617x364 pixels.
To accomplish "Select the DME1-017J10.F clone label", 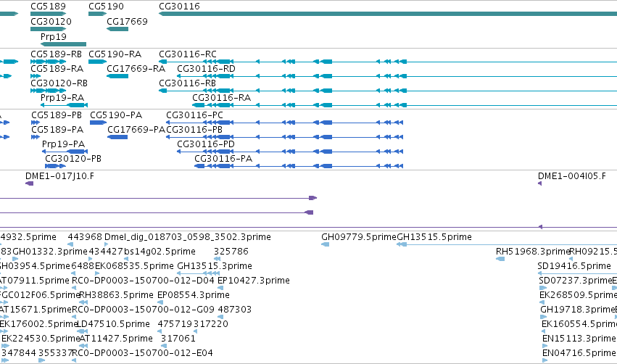I will pyautogui.click(x=59, y=176).
